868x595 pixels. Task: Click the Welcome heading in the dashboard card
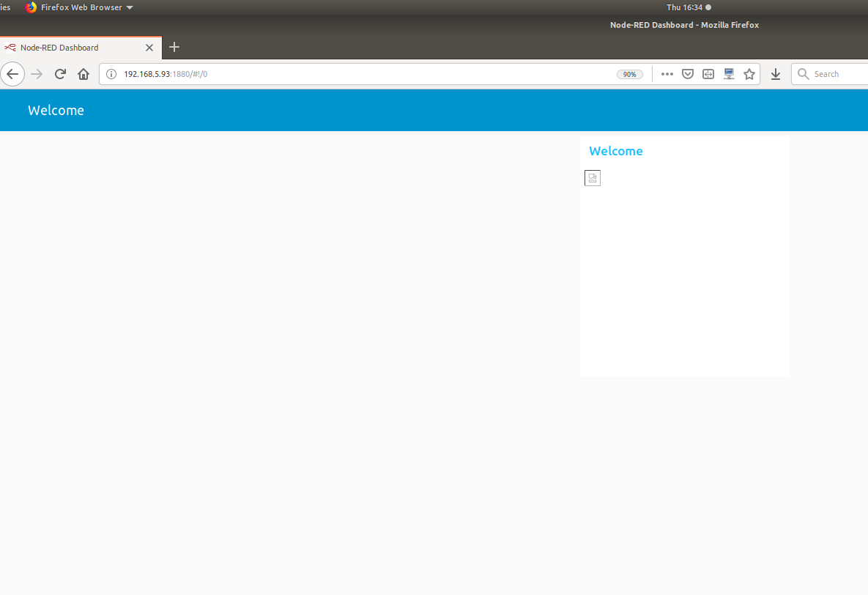(x=615, y=151)
